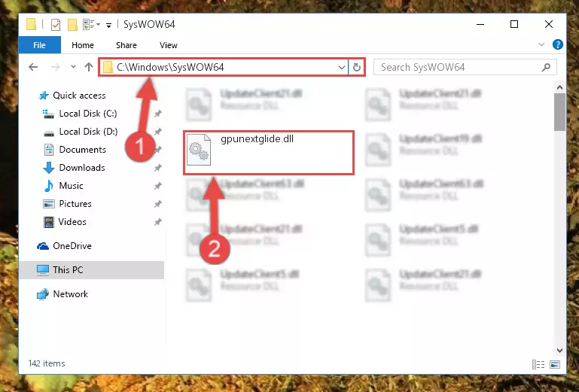Go forward with the Forward arrow

point(56,67)
